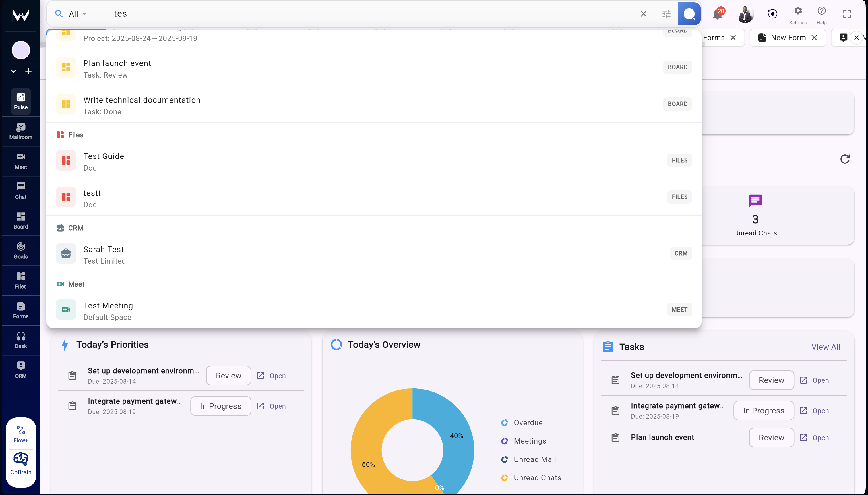Image resolution: width=868 pixels, height=495 pixels.
Task: Expand the workspace switcher chevron
Action: pyautogui.click(x=13, y=71)
